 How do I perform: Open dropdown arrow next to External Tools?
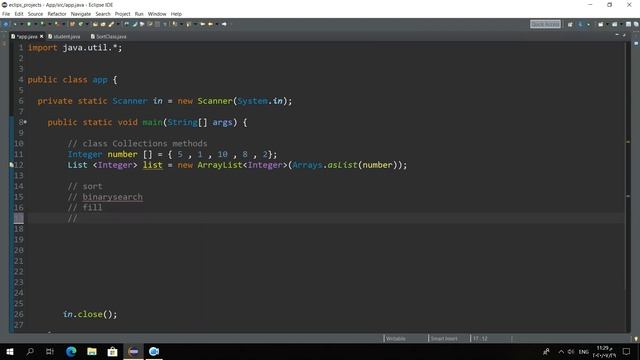point(64,24)
